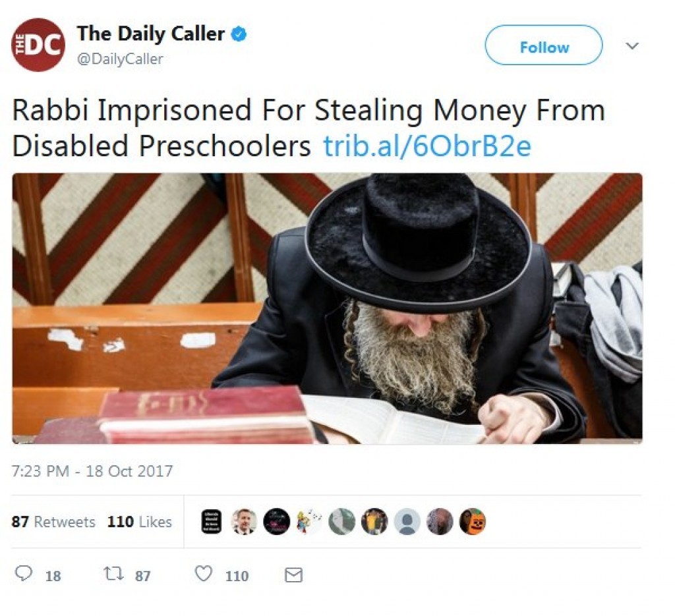Open the @DailyCaller handle link

point(120,59)
